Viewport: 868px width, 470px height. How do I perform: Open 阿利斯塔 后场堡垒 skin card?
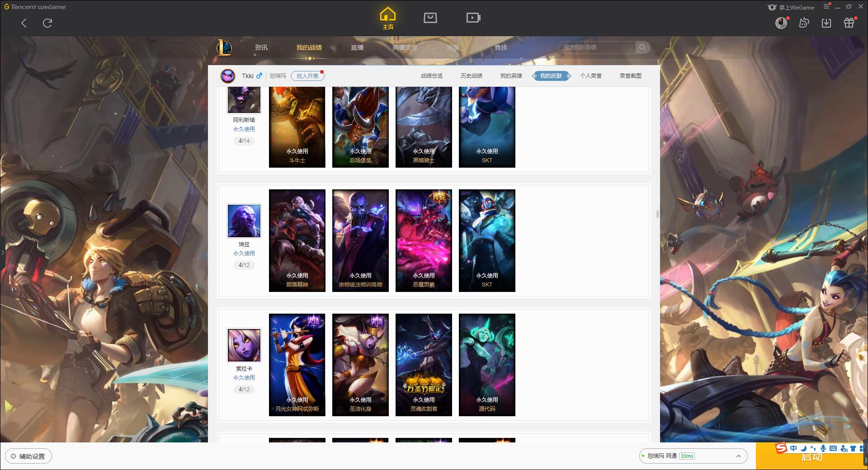click(x=360, y=127)
